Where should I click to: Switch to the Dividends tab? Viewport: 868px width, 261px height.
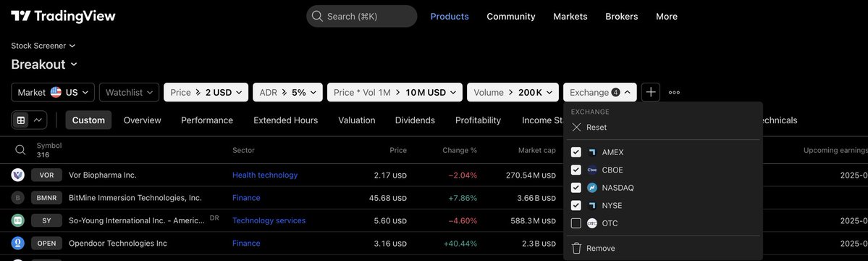point(416,120)
